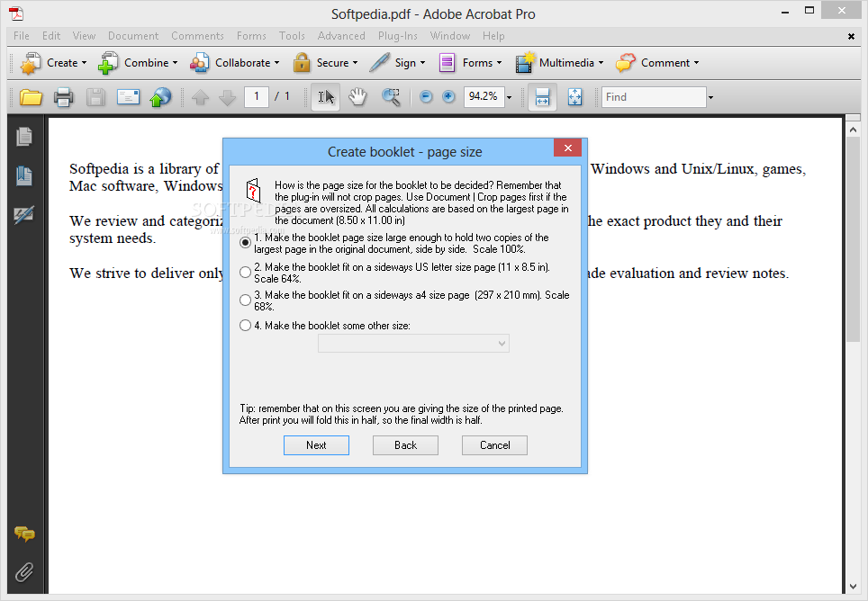Choose the Hand pan tool
The height and width of the screenshot is (601, 868).
tap(357, 97)
